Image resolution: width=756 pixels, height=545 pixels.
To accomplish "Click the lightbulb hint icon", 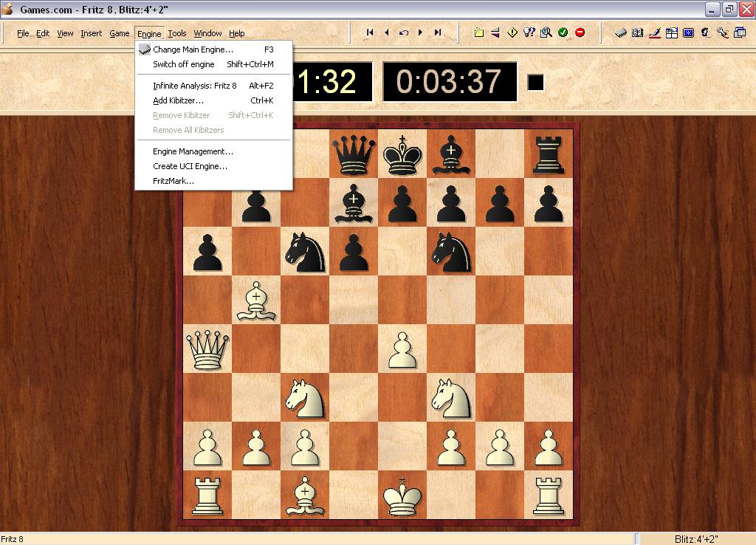I will (x=529, y=32).
